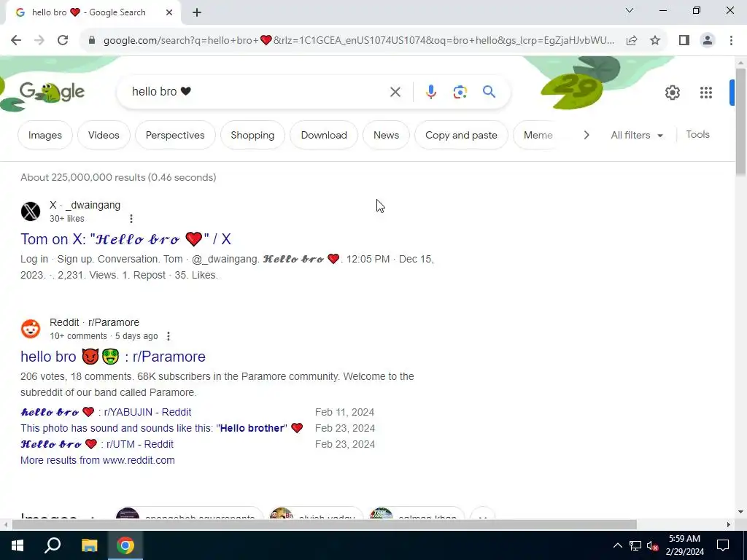The height and width of the screenshot is (560, 747).
Task: Open network status tray icon
Action: tap(635, 545)
